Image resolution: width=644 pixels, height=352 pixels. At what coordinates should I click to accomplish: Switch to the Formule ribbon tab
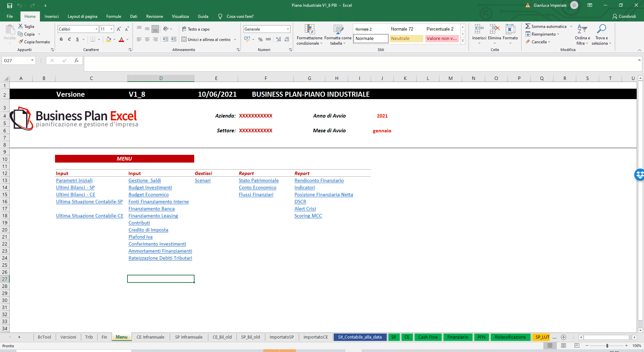(113, 16)
